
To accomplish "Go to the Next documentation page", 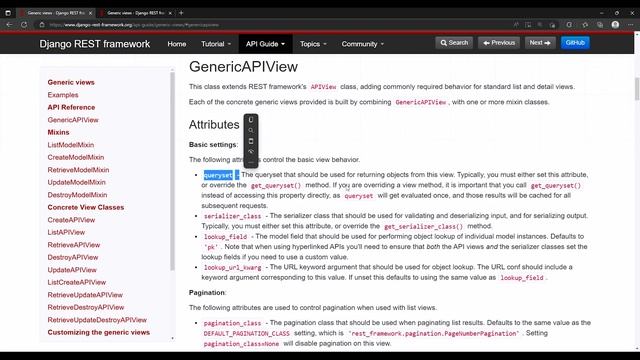I will (540, 42).
